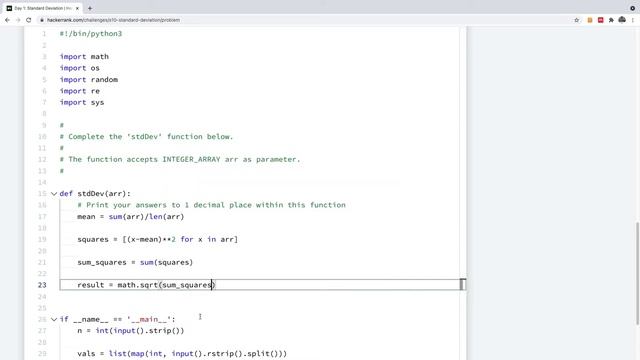Click 'sum_squares = sum(squares)' line

[x=135, y=262]
